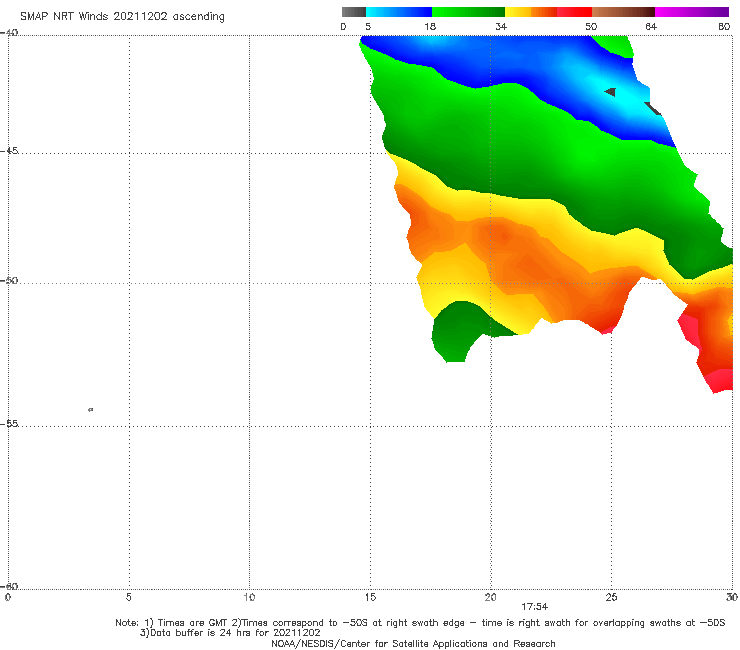Click the green segment of the color bar
The width and height of the screenshot is (740, 650).
[x=468, y=12]
